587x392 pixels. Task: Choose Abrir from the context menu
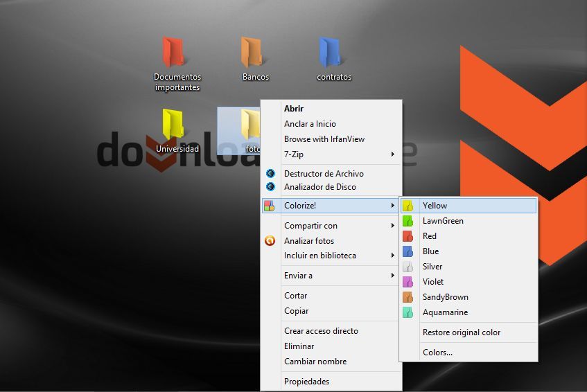click(331, 109)
